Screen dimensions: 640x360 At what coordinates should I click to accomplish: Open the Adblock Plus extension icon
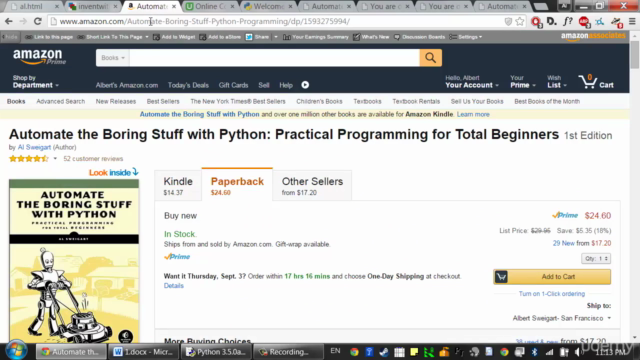coord(584,22)
